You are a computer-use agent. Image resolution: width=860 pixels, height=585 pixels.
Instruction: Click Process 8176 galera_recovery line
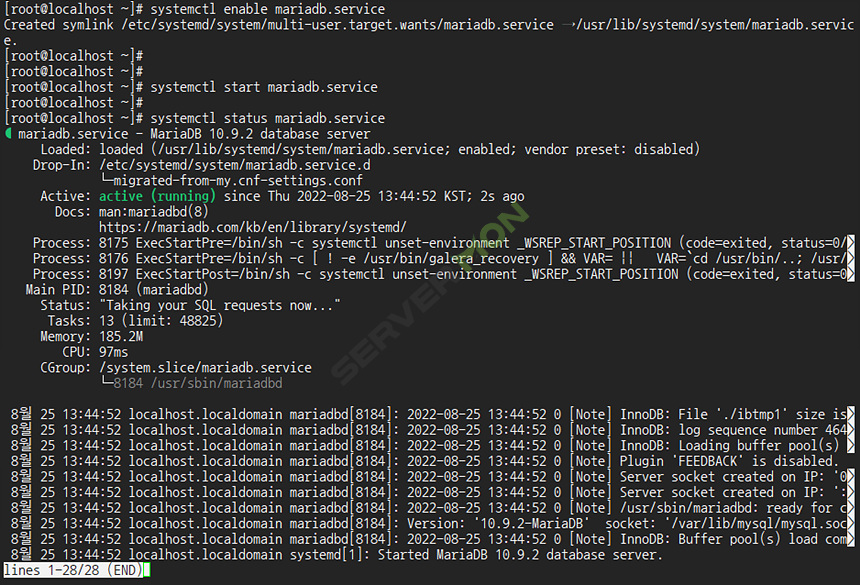pos(443,259)
